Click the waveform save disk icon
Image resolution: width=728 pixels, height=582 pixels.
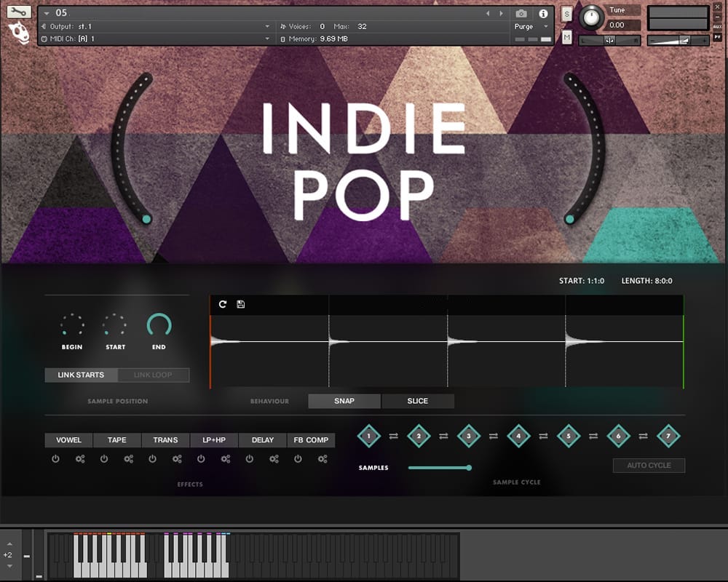pyautogui.click(x=241, y=304)
